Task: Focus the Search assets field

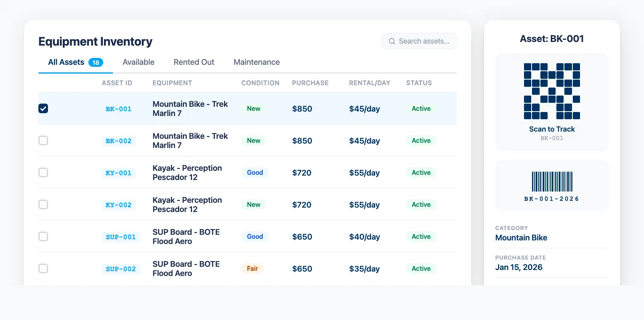Action: coord(424,41)
